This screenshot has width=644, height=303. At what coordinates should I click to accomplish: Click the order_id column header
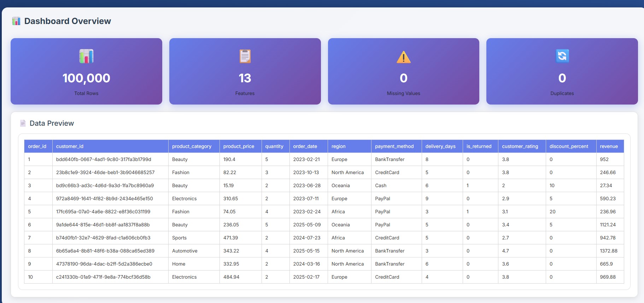(37, 146)
